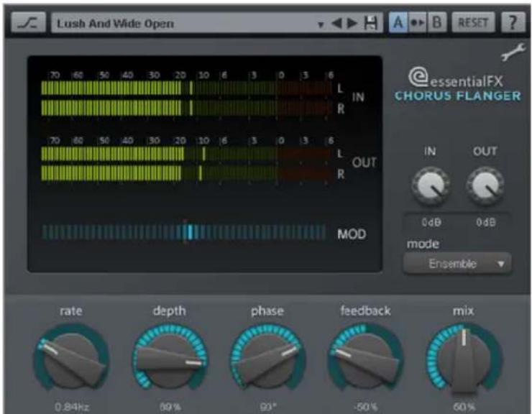Click the 0.84Hz rate value

[x=72, y=407]
